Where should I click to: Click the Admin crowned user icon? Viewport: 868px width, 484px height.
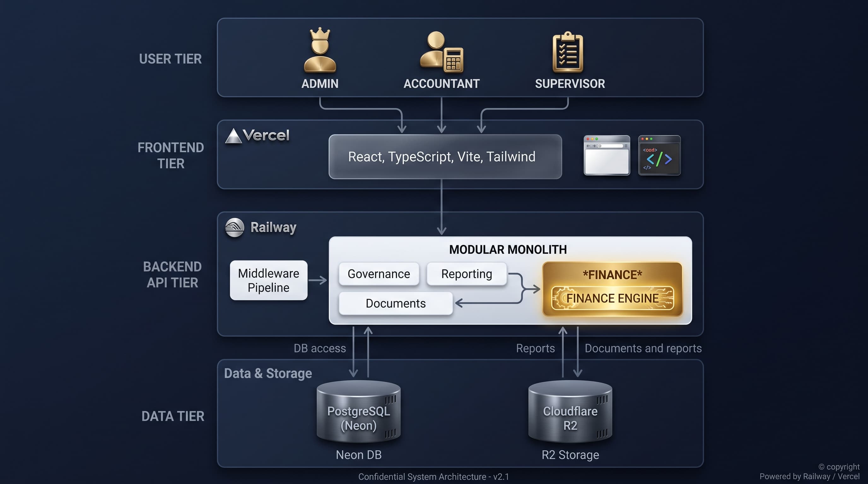(320, 50)
